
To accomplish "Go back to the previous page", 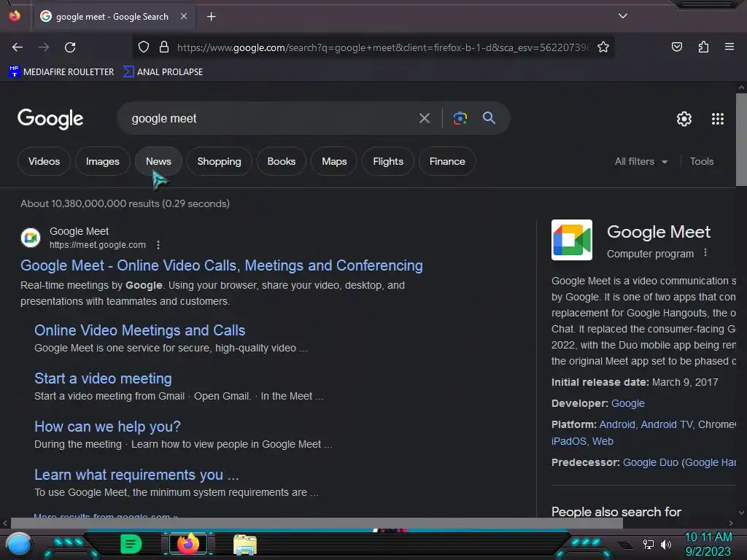I will 18,47.
